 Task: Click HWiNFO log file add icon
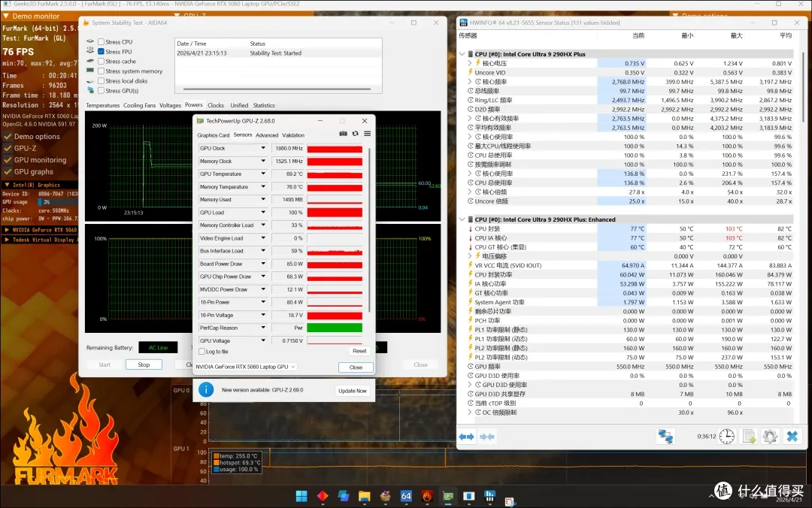click(749, 437)
